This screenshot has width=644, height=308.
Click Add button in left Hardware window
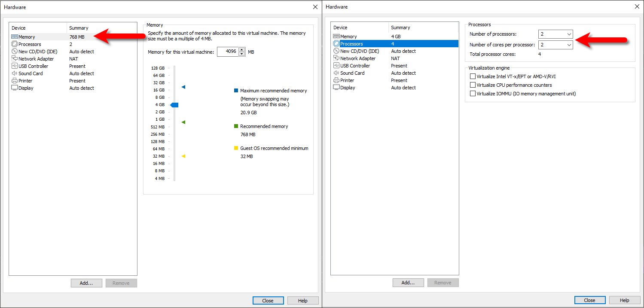(86, 283)
